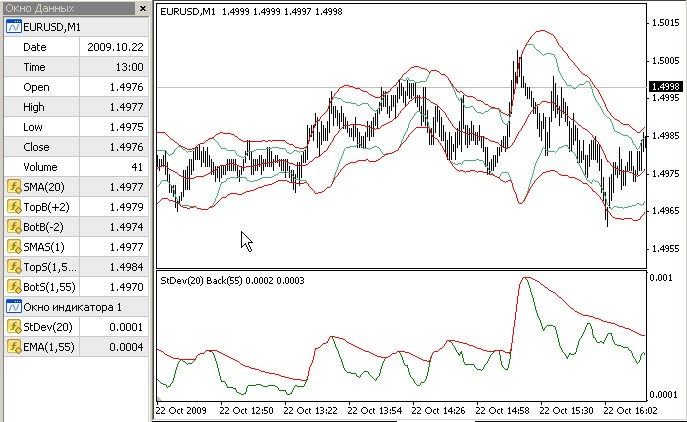Click the SMAS(1) indicator icon

pos(14,247)
